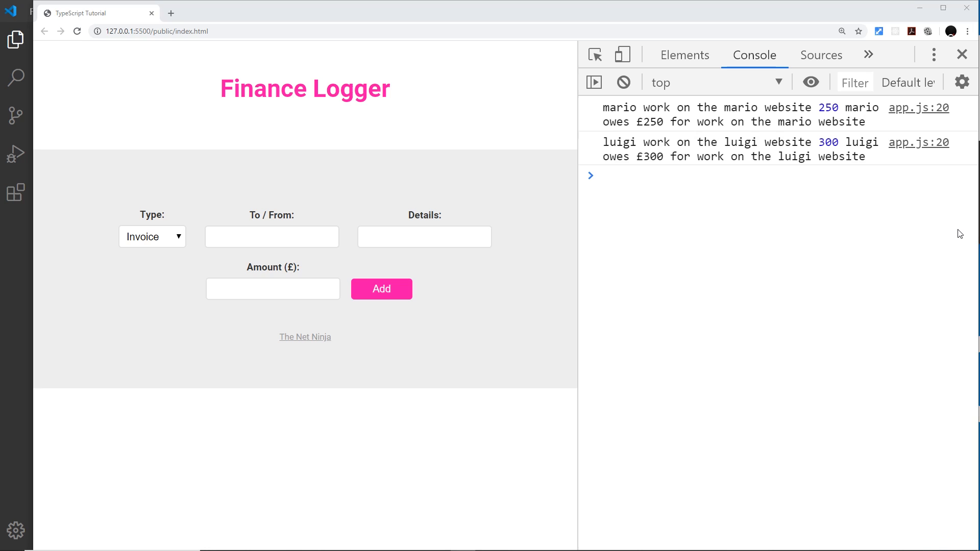980x551 pixels.
Task: Click the Adobe Acrobat extension icon
Action: pos(912,31)
